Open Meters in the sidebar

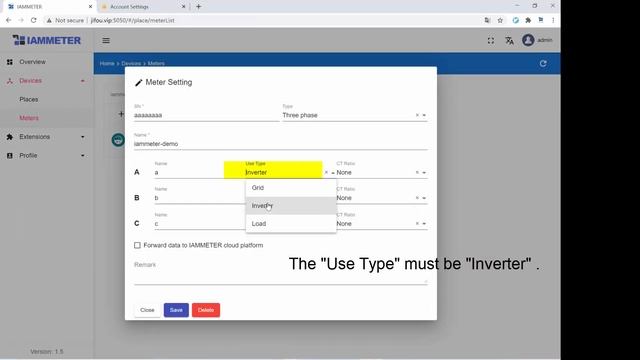click(x=29, y=118)
